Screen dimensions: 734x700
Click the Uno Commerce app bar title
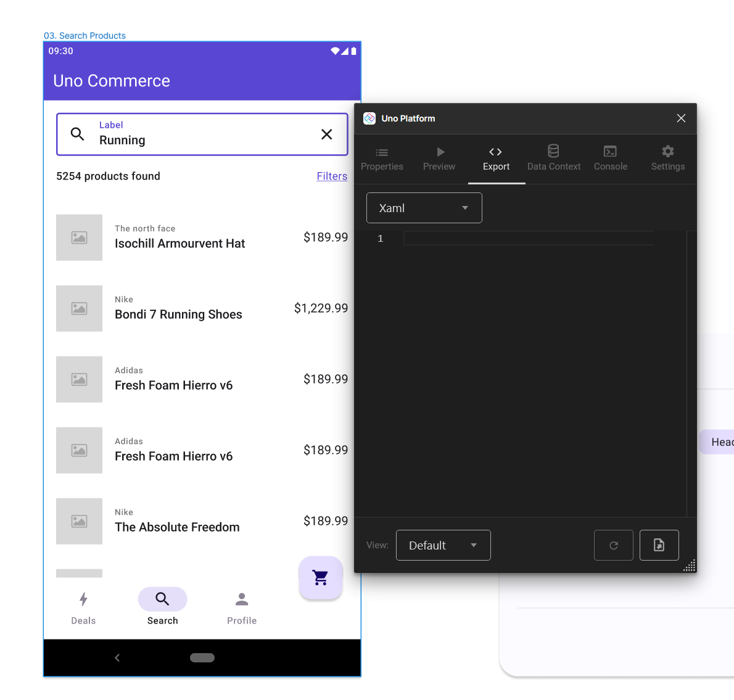(112, 81)
